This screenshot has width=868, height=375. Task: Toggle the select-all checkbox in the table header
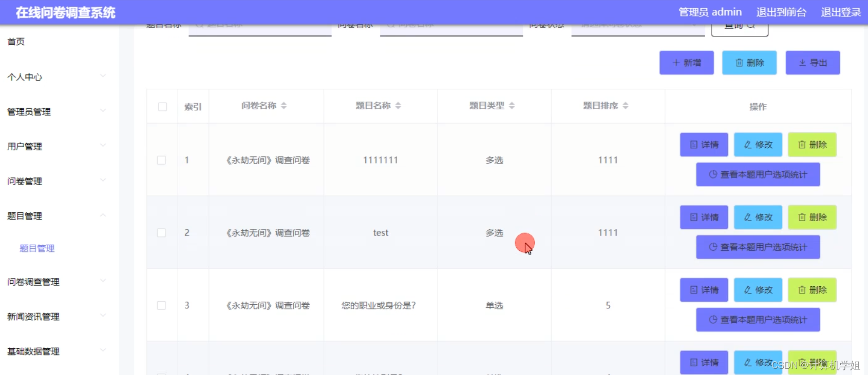[163, 107]
